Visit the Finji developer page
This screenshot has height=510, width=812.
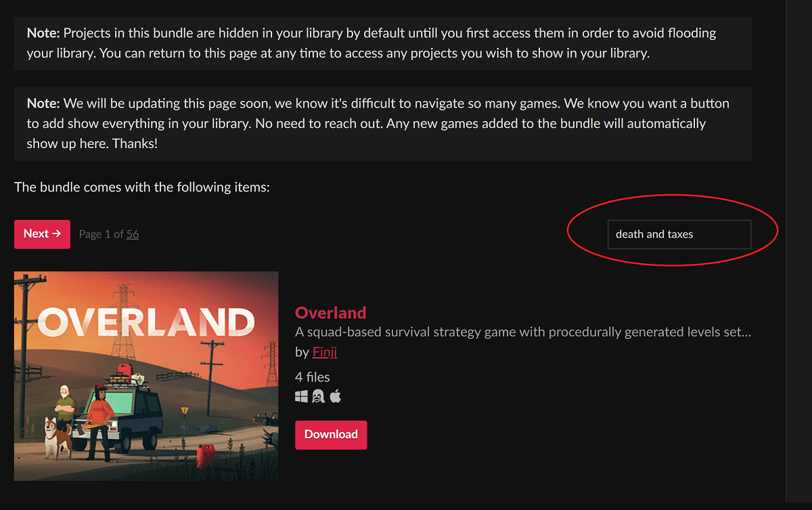(325, 352)
